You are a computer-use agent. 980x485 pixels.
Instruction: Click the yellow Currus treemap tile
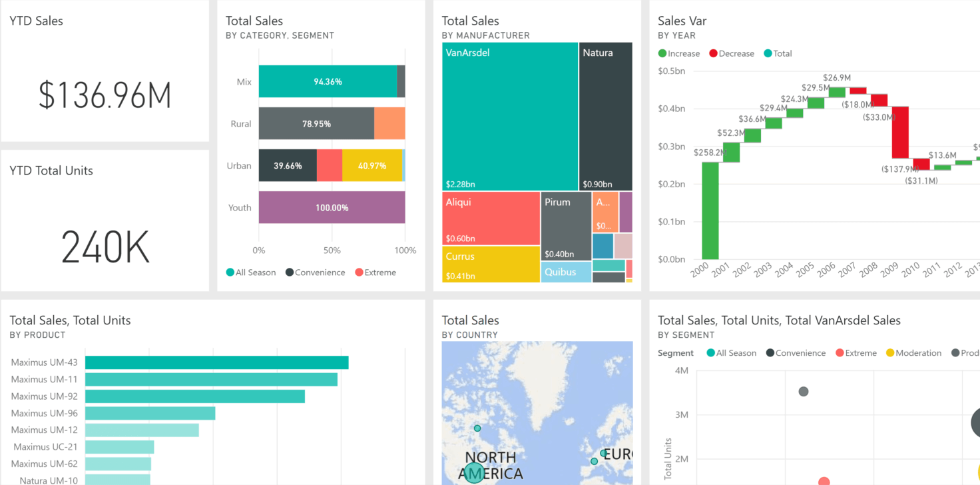(491, 264)
